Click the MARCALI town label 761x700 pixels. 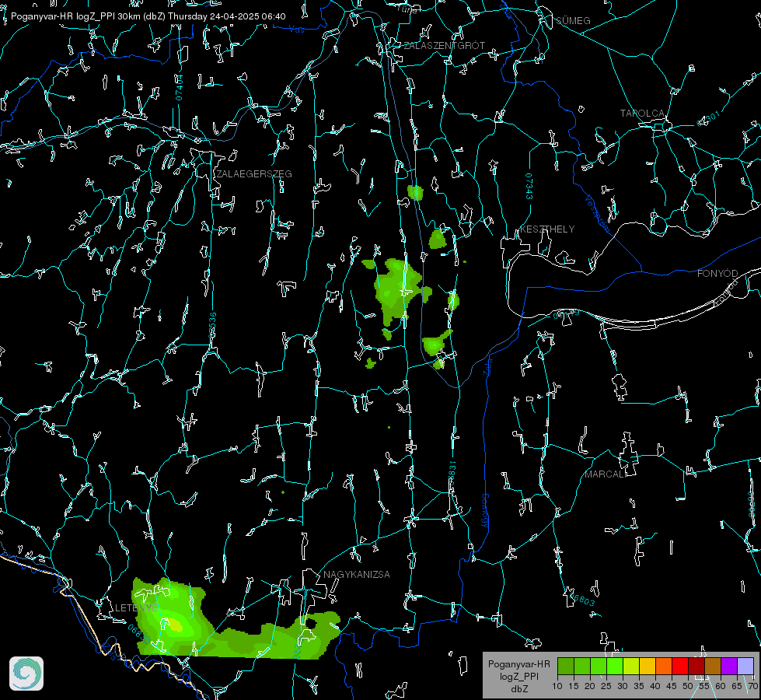(x=606, y=474)
